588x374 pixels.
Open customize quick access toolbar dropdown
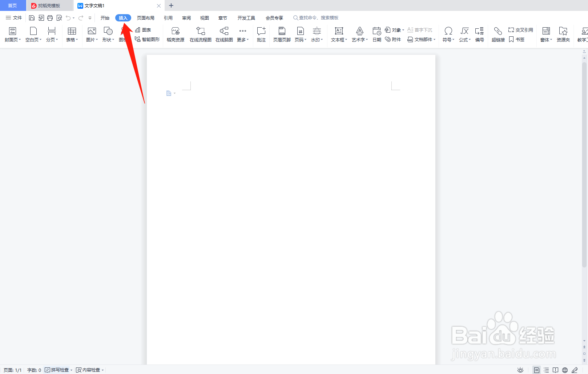pos(90,18)
